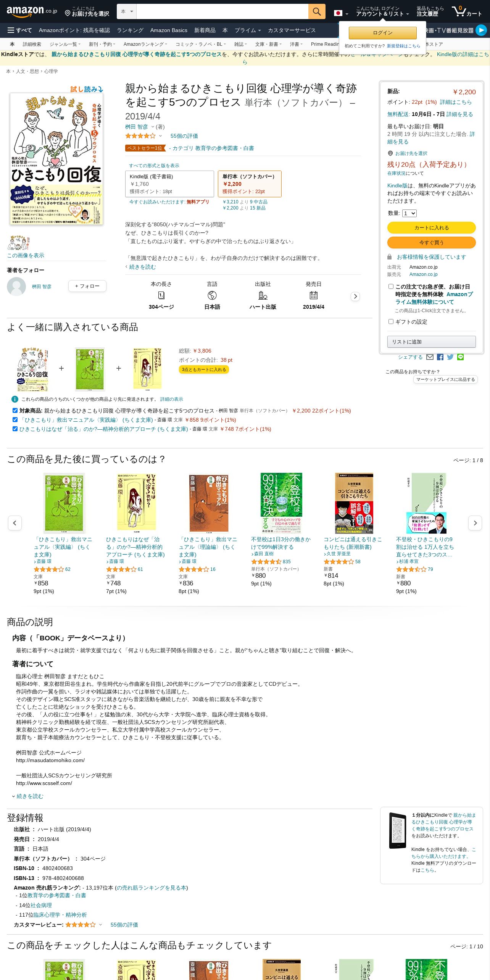Share via the email envelope icon
This screenshot has width=490, height=980.
430,357
